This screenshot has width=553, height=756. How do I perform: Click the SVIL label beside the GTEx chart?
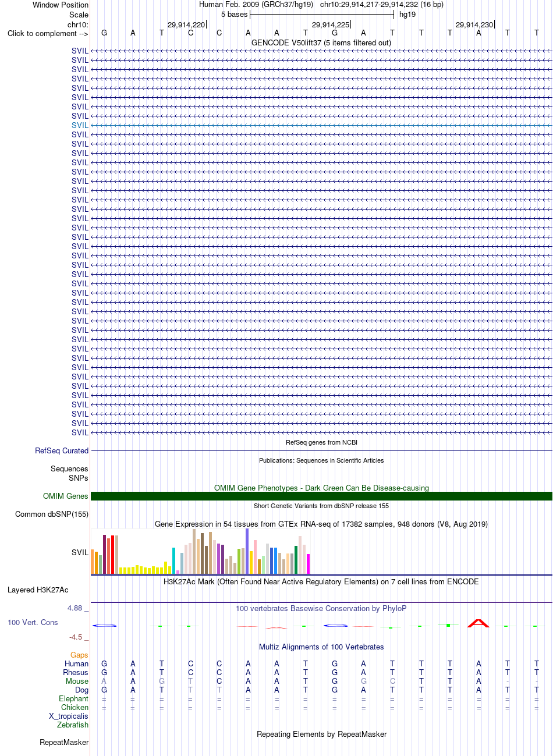[80, 552]
